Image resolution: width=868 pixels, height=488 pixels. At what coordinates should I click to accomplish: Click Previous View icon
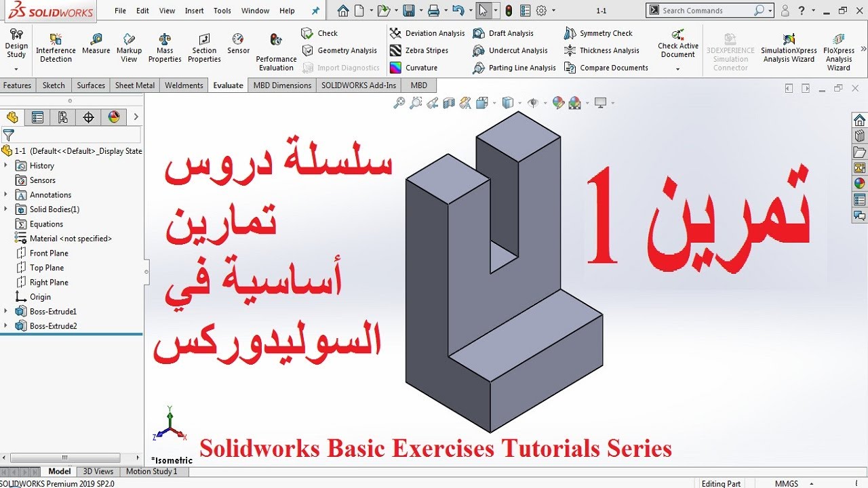click(432, 103)
